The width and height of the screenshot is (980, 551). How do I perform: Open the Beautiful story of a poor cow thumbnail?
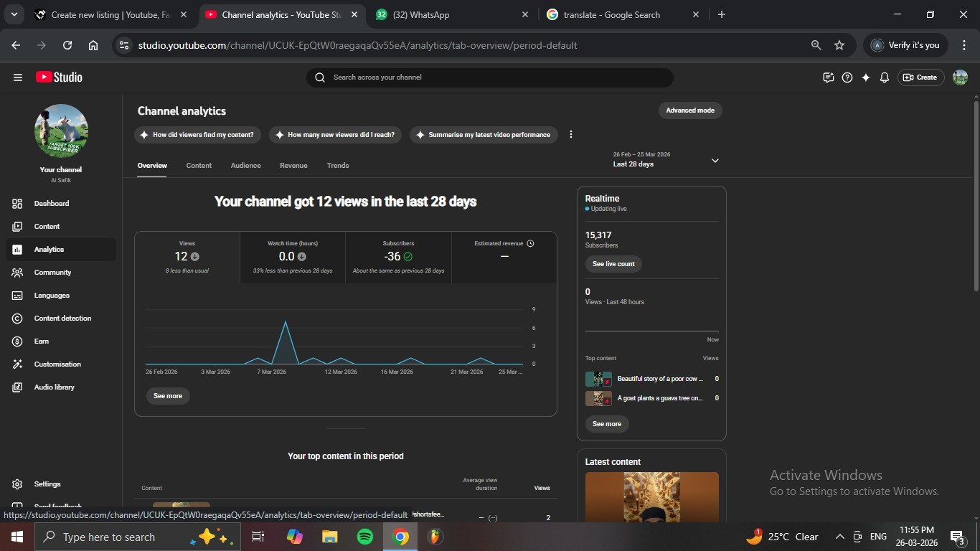coord(598,379)
